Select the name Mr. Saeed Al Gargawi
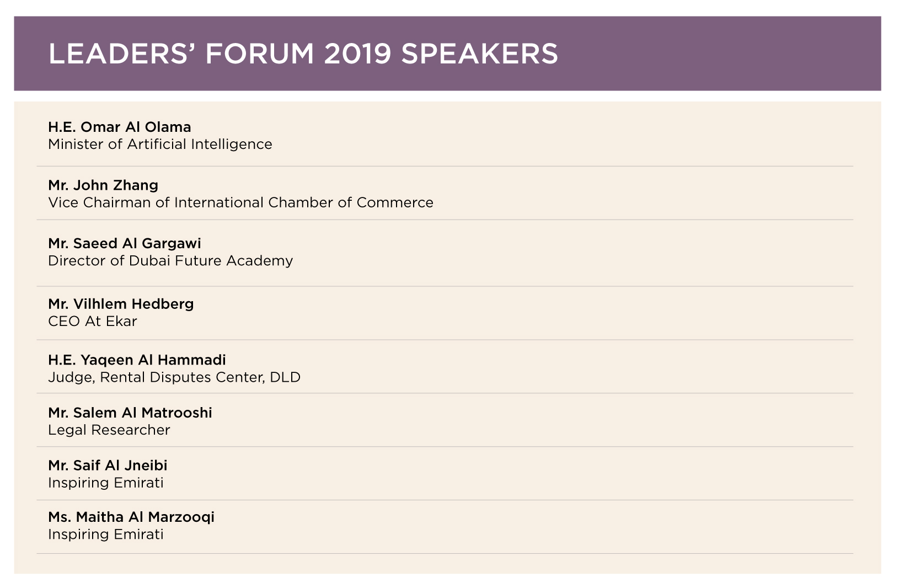This screenshot has width=899, height=588. pyautogui.click(x=125, y=244)
